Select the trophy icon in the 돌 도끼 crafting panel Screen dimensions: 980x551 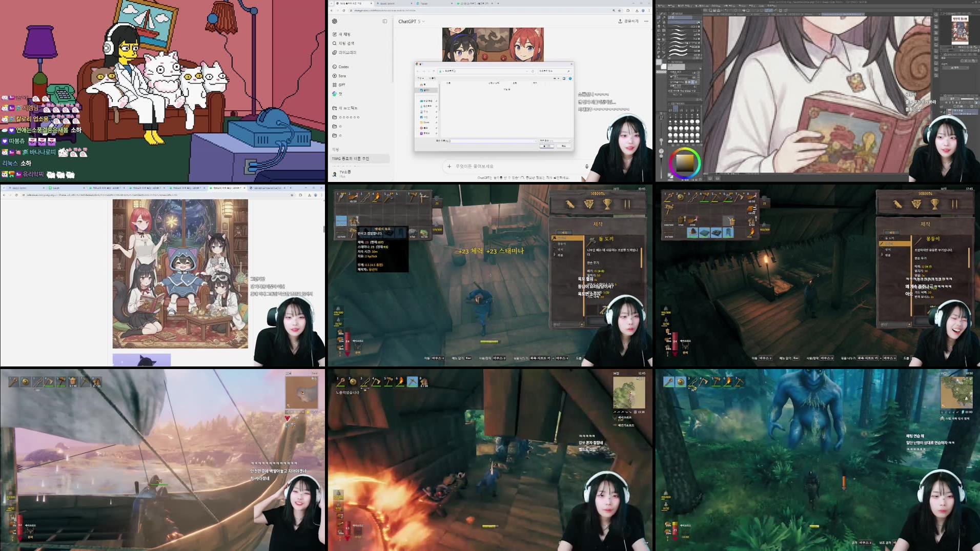point(607,204)
